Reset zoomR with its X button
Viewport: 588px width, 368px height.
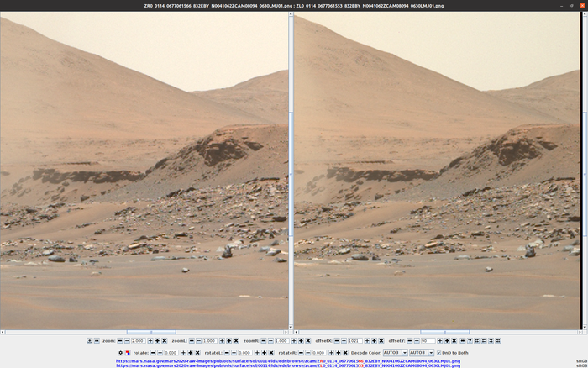307,341
